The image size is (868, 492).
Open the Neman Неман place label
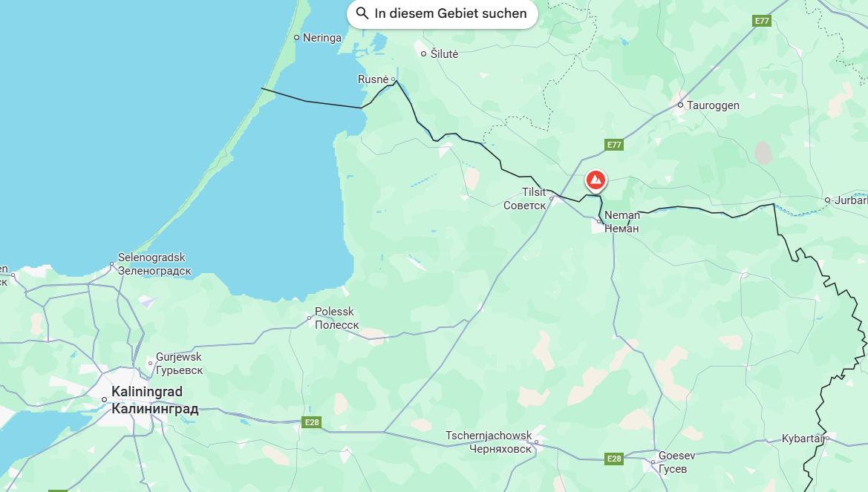point(621,221)
